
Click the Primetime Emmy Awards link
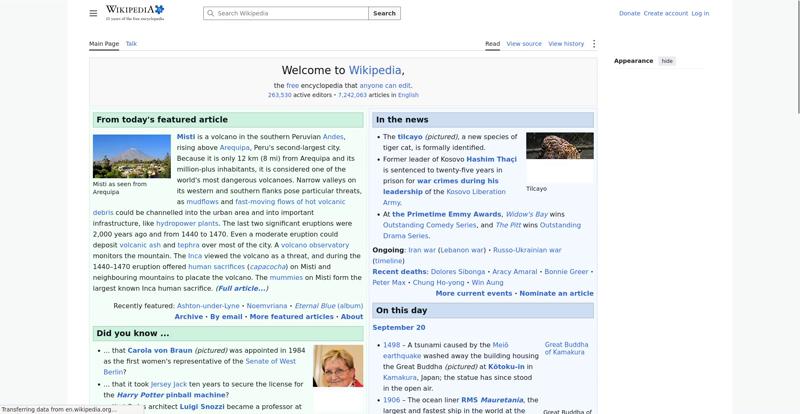(x=447, y=214)
